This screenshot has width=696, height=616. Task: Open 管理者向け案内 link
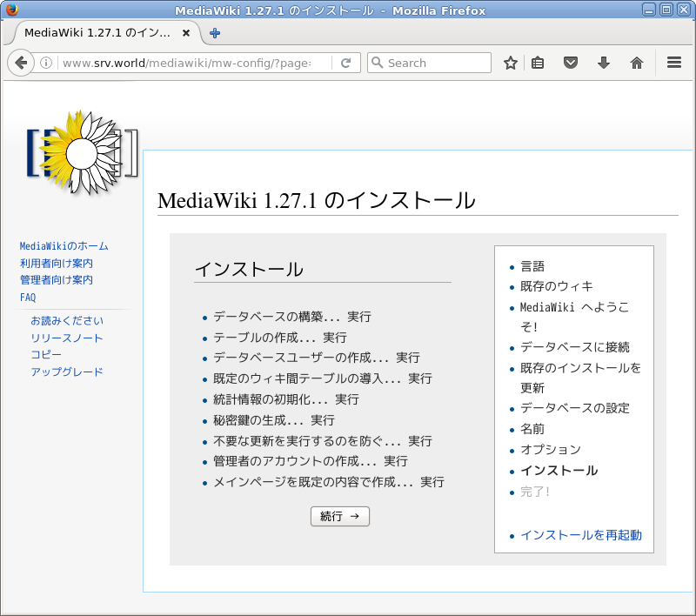(x=57, y=280)
